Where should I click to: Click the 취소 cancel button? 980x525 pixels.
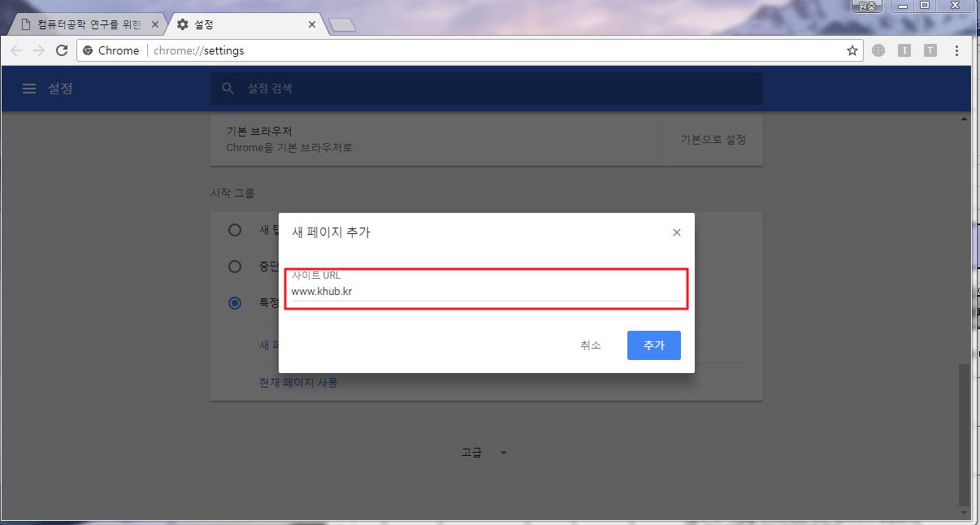(x=590, y=345)
